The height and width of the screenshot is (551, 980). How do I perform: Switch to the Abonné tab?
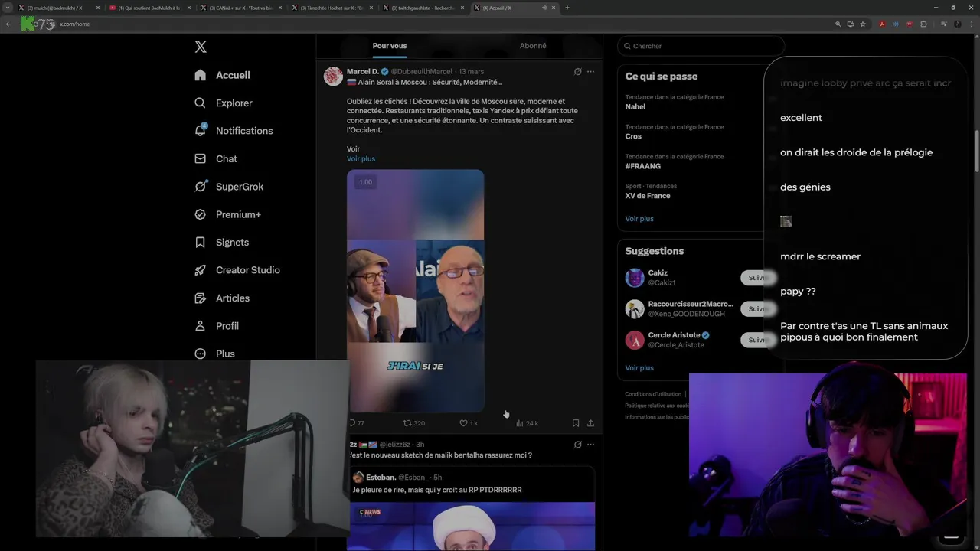(533, 46)
